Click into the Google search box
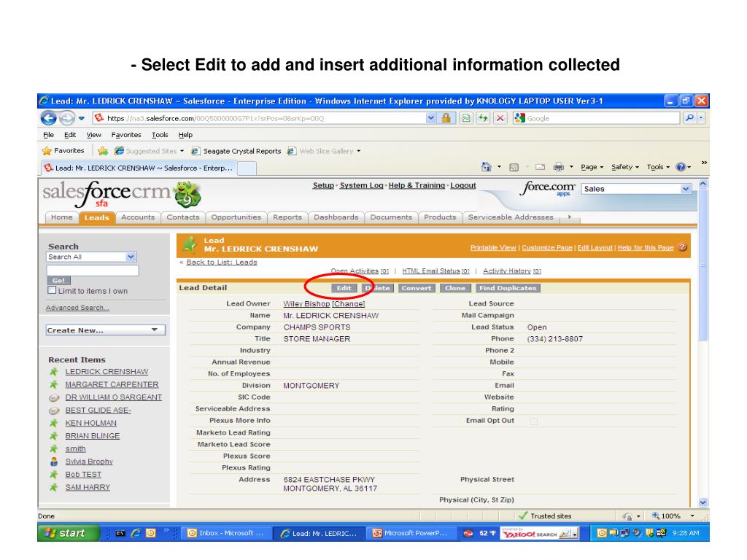 (x=597, y=118)
